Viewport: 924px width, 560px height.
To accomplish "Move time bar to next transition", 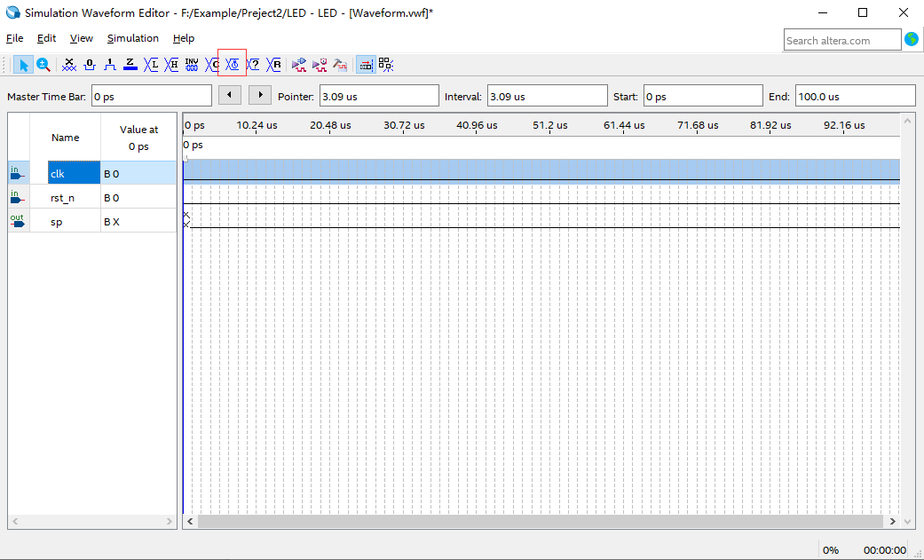I will coord(260,95).
